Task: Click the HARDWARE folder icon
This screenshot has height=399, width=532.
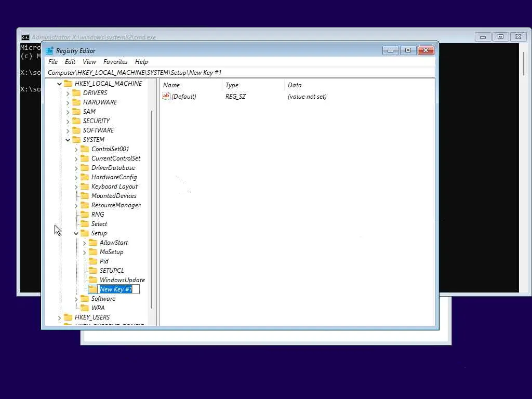Action: point(77,102)
